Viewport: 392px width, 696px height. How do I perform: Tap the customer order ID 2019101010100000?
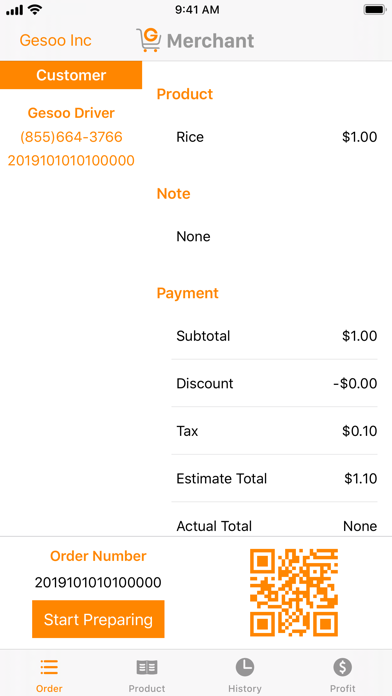[71, 160]
